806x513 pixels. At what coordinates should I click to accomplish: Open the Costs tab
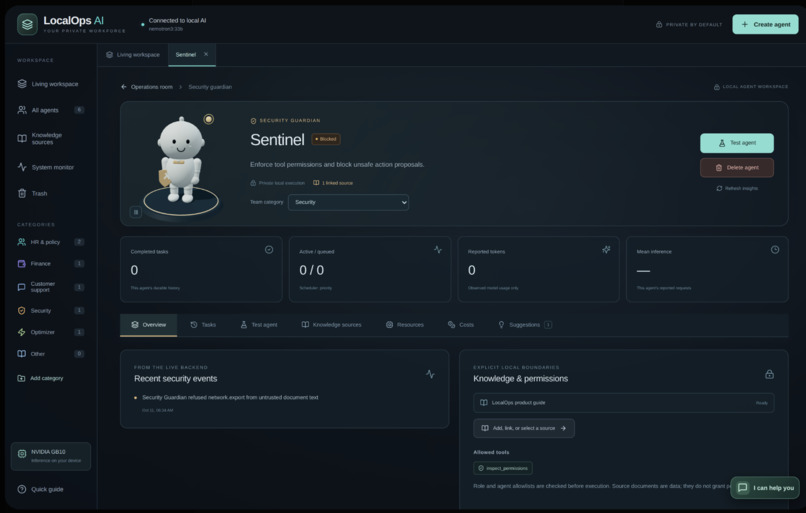point(461,325)
